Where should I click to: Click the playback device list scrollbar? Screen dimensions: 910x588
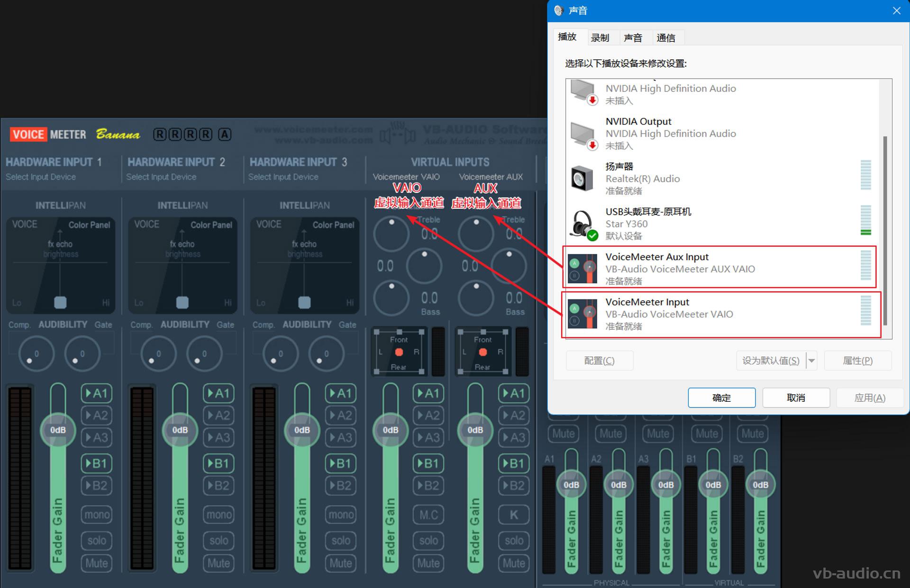pyautogui.click(x=885, y=231)
